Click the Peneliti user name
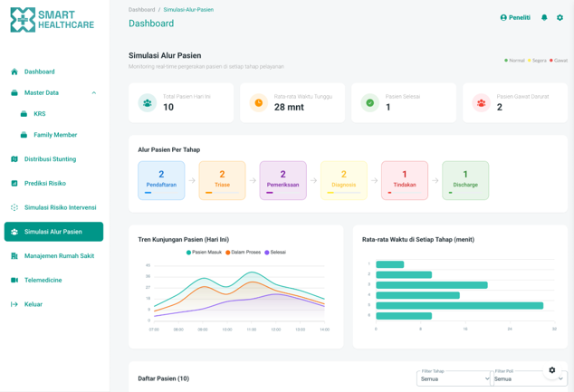This screenshot has height=392, width=574. pos(520,17)
